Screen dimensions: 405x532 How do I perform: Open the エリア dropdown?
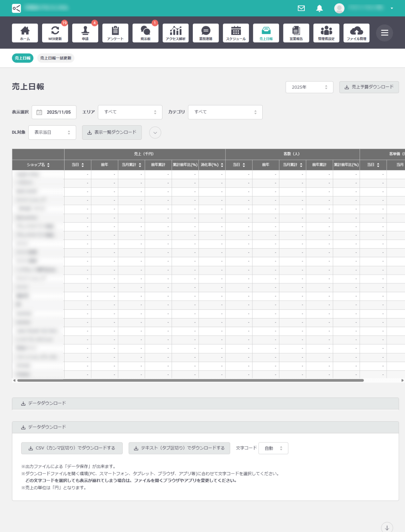130,112
